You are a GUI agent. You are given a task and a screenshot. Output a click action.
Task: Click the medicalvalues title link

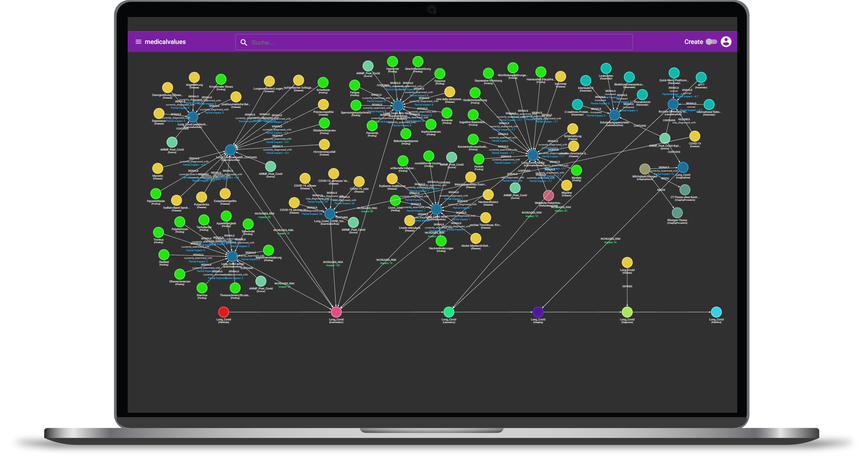[165, 42]
